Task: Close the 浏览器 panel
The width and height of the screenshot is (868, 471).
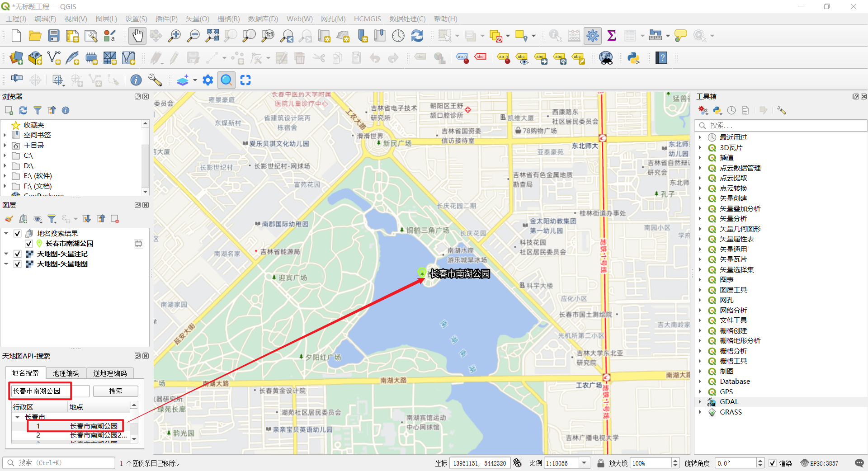Action: coord(146,96)
